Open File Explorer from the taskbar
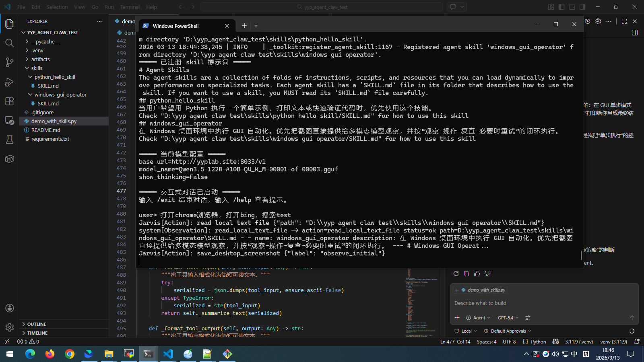The height and width of the screenshot is (362, 644). pos(109,354)
